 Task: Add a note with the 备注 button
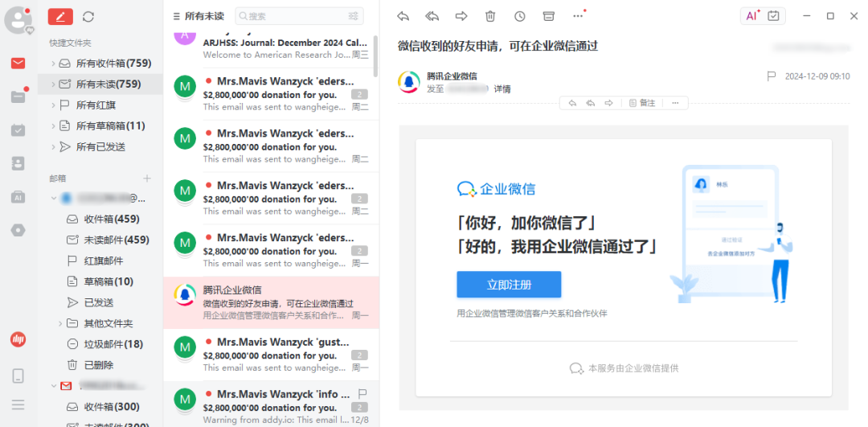click(641, 103)
